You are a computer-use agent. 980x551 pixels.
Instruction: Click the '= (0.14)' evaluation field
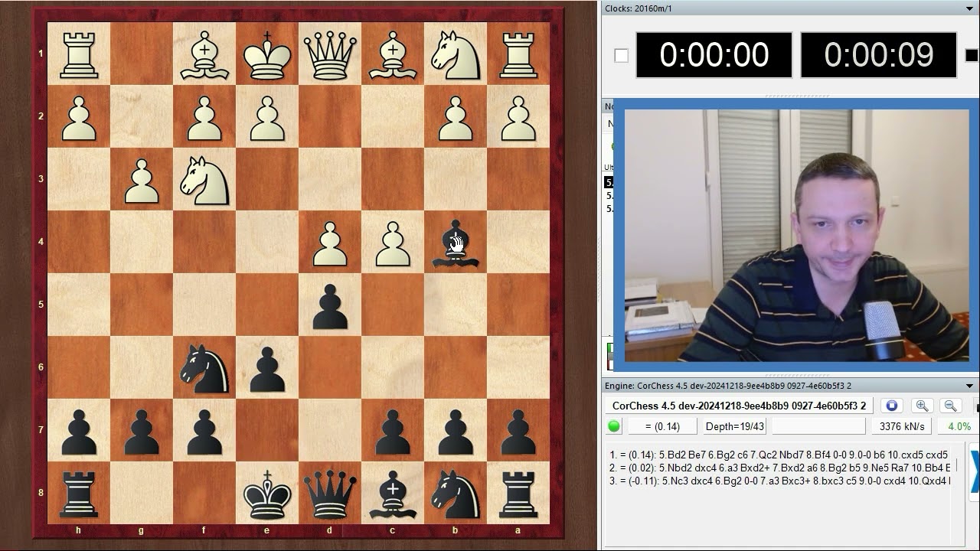click(662, 426)
